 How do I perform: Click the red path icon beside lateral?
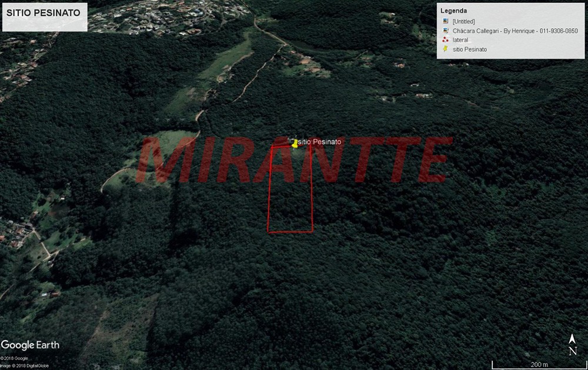tap(446, 40)
